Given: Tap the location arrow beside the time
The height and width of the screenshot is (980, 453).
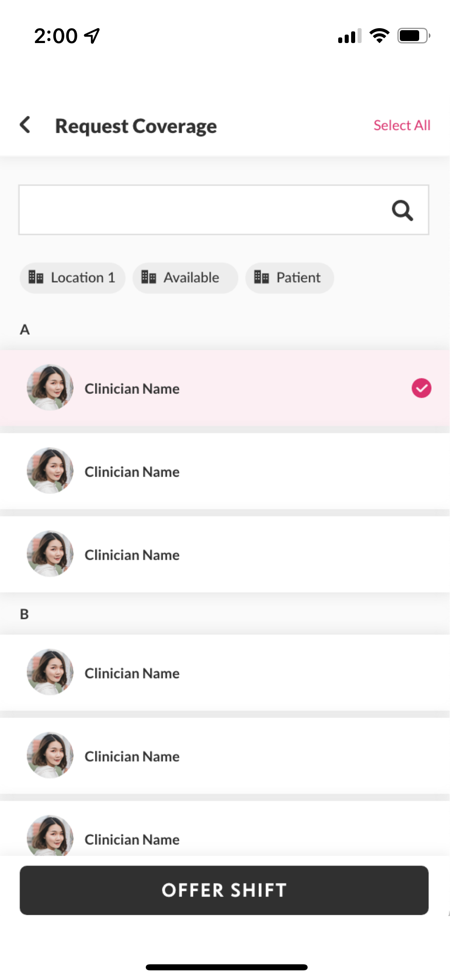Looking at the screenshot, I should [92, 36].
